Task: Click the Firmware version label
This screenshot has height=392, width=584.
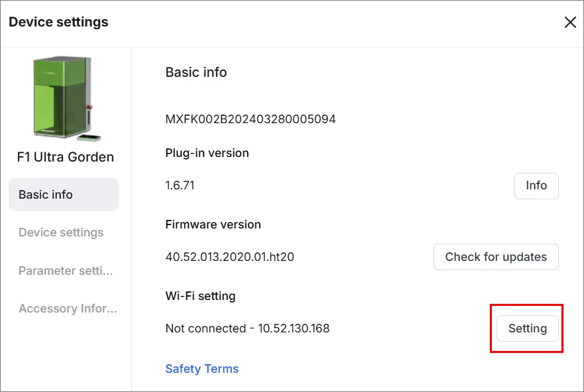Action: click(213, 224)
